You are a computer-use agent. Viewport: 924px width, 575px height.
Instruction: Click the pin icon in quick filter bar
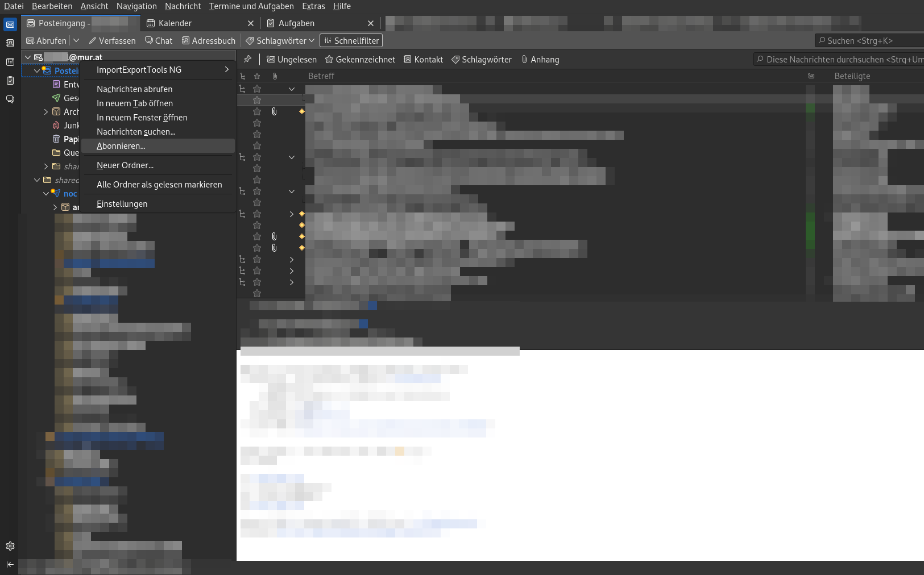click(x=247, y=60)
